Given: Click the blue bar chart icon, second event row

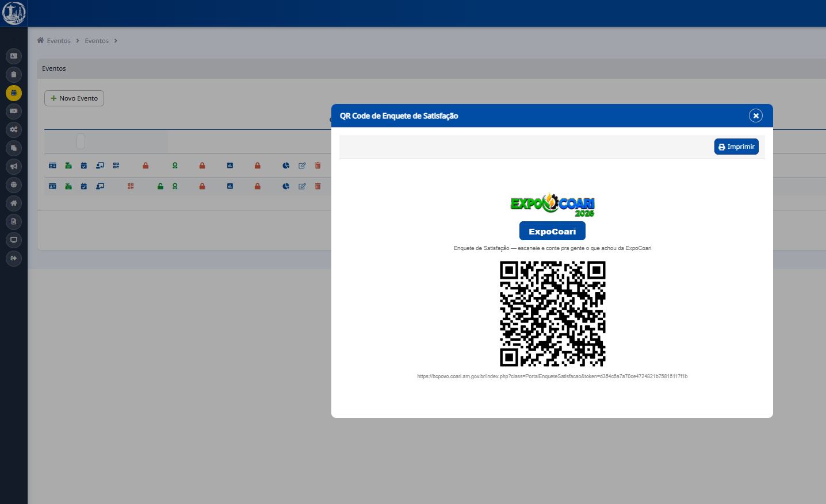Looking at the screenshot, I should [230, 186].
